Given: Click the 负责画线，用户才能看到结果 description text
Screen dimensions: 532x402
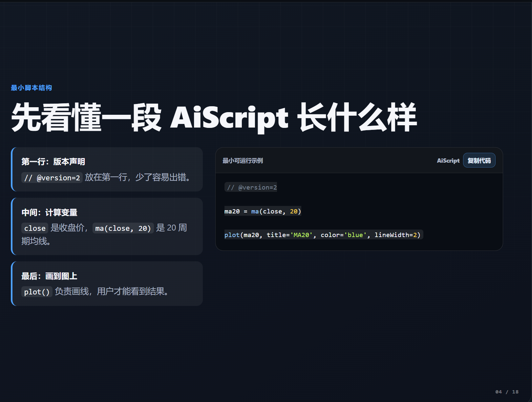Looking at the screenshot, I should coord(112,291).
